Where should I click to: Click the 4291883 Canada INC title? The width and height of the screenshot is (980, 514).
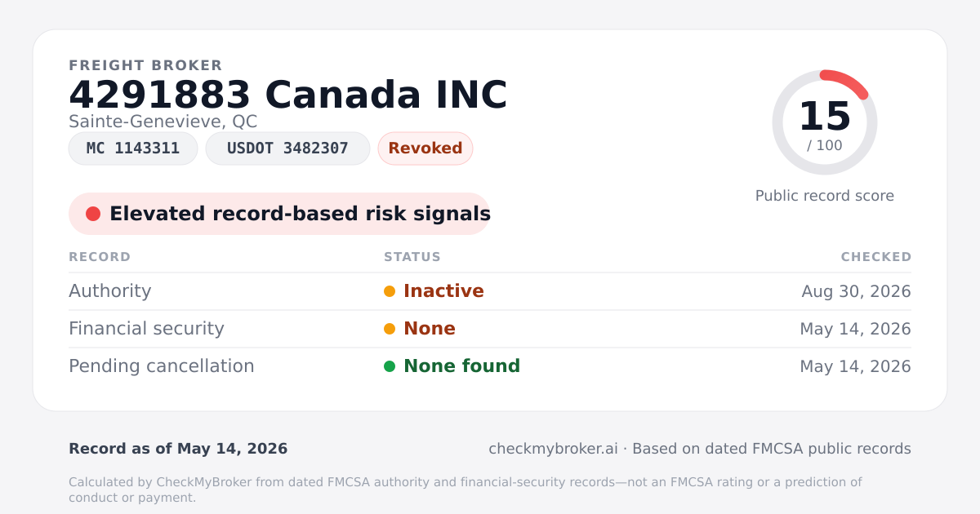coord(288,95)
